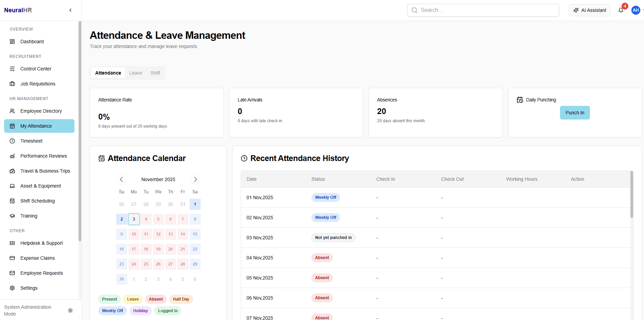Image resolution: width=644 pixels, height=320 pixels.
Task: Click the My Attendance calendar icon
Action: pyautogui.click(x=12, y=126)
